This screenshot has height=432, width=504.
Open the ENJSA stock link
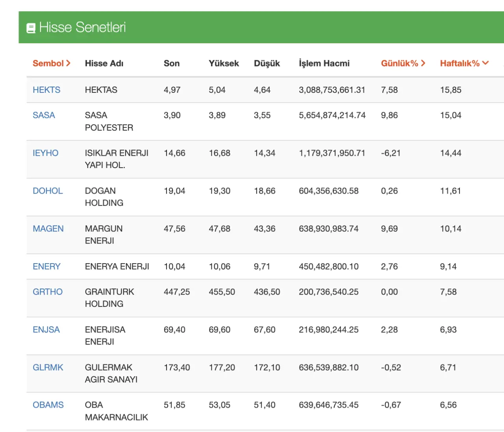tap(46, 329)
